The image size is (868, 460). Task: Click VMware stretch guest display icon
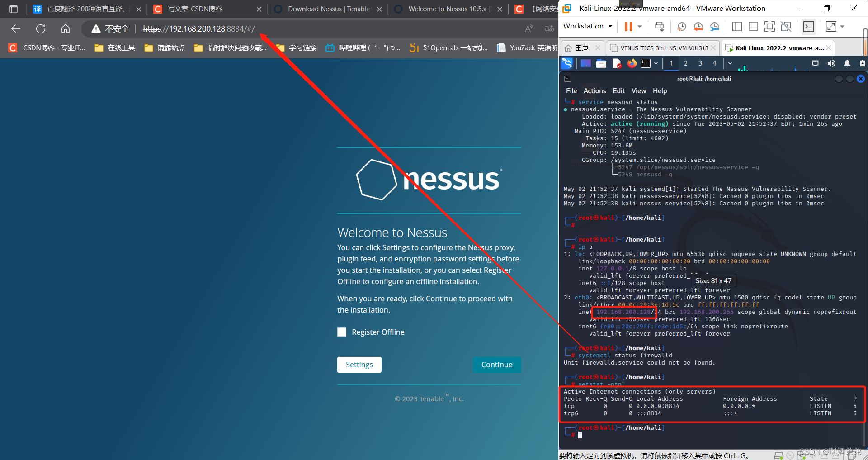coord(831,26)
